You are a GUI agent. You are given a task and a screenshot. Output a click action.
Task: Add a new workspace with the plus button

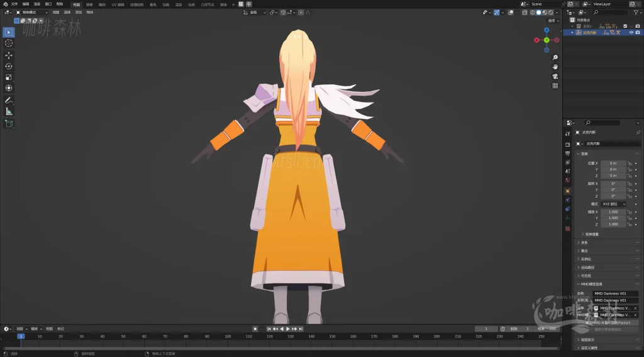click(x=233, y=4)
